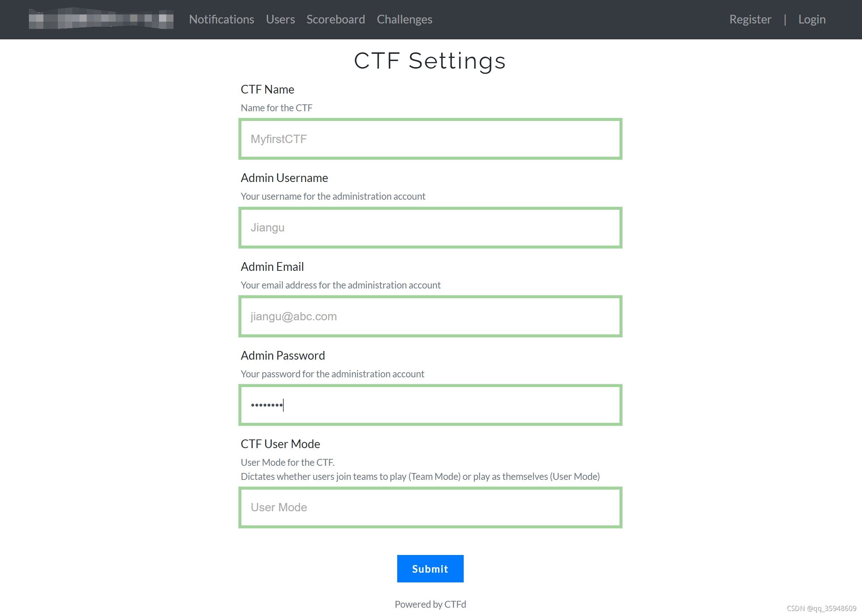Screen dimensions: 862x616
Task: Navigate to the Users page
Action: 280,19
